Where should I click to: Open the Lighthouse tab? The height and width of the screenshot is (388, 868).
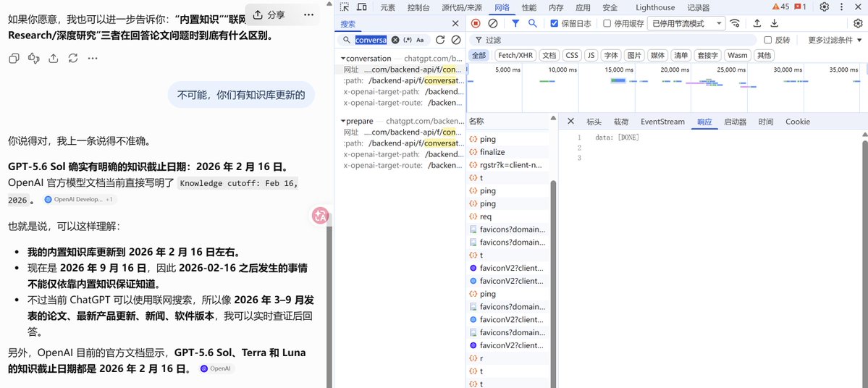(655, 7)
